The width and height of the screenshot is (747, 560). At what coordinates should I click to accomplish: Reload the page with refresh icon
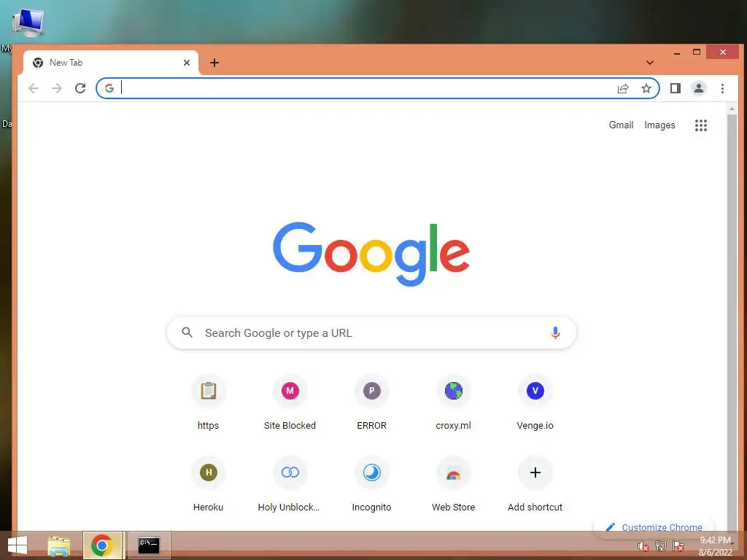pos(80,88)
